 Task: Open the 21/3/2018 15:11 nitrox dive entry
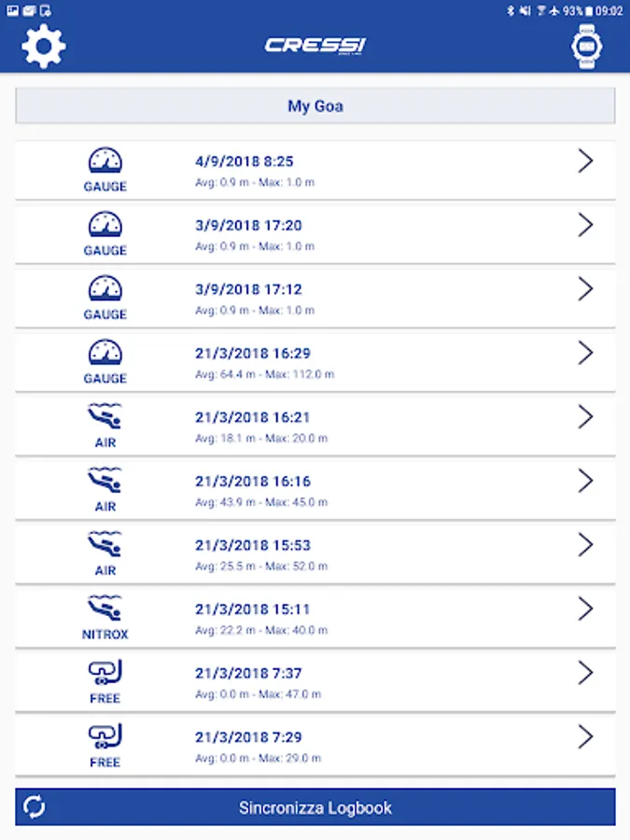coord(315,617)
